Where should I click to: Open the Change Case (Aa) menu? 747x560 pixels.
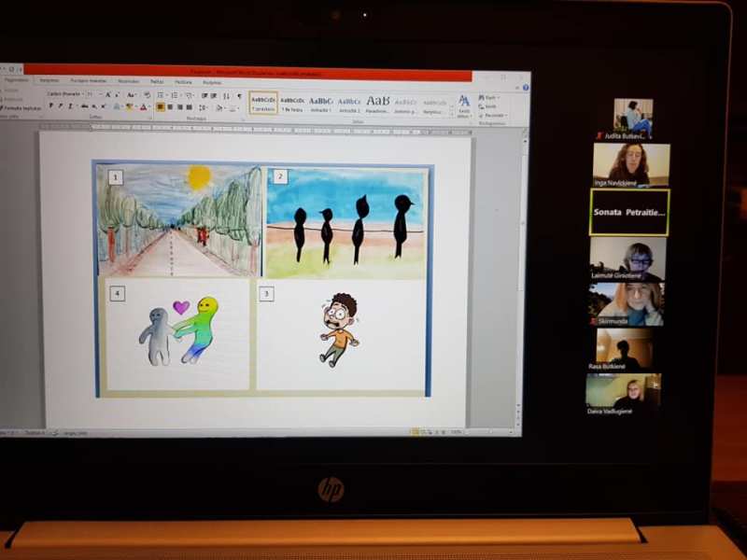[x=132, y=95]
